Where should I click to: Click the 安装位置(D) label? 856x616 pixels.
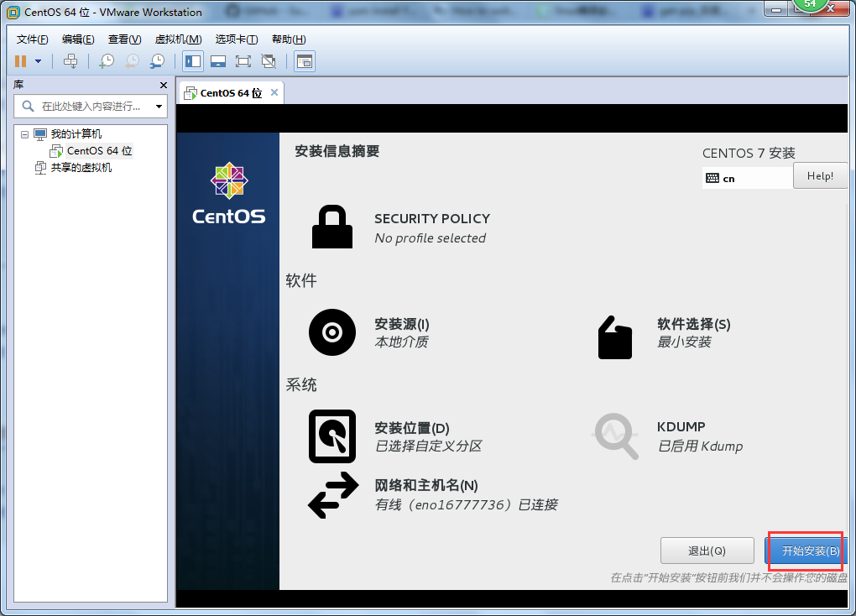pyautogui.click(x=411, y=428)
